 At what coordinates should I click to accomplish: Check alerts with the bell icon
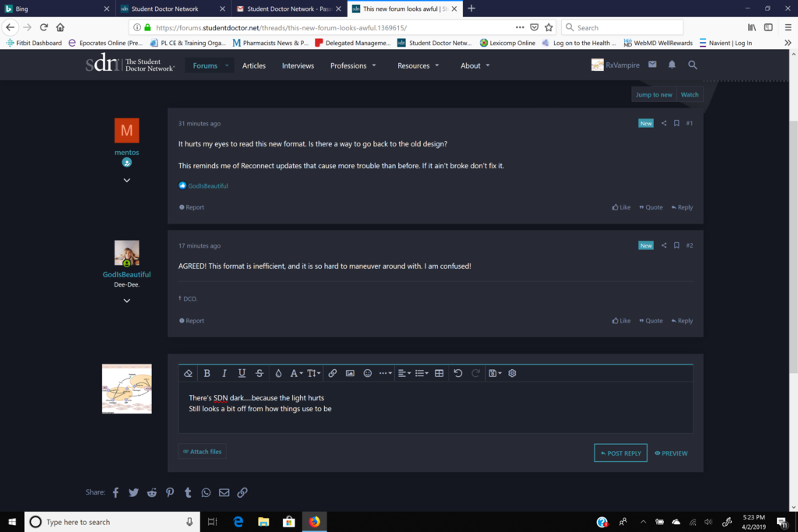tap(672, 65)
